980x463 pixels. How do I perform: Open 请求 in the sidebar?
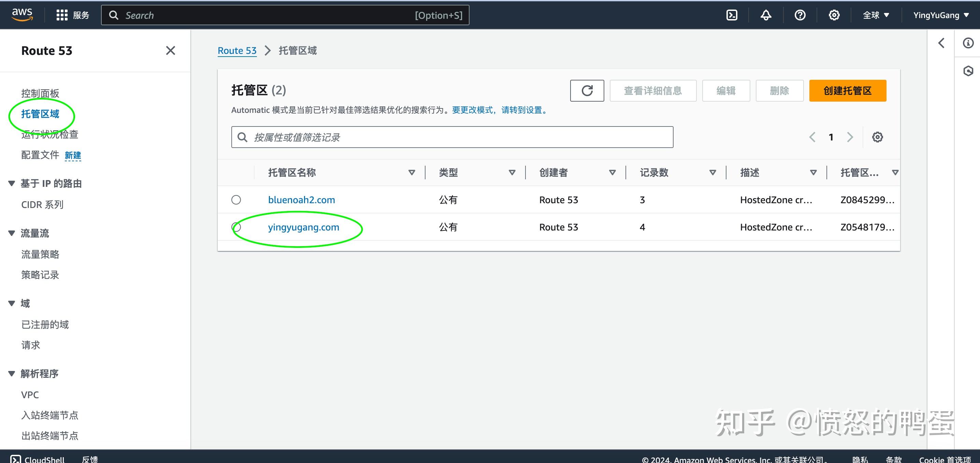[30, 345]
